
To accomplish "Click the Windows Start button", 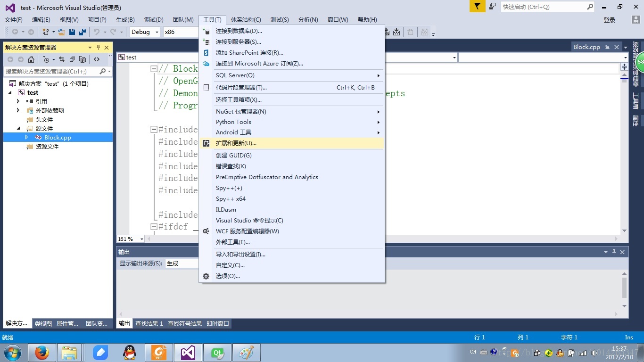I will coord(12,353).
